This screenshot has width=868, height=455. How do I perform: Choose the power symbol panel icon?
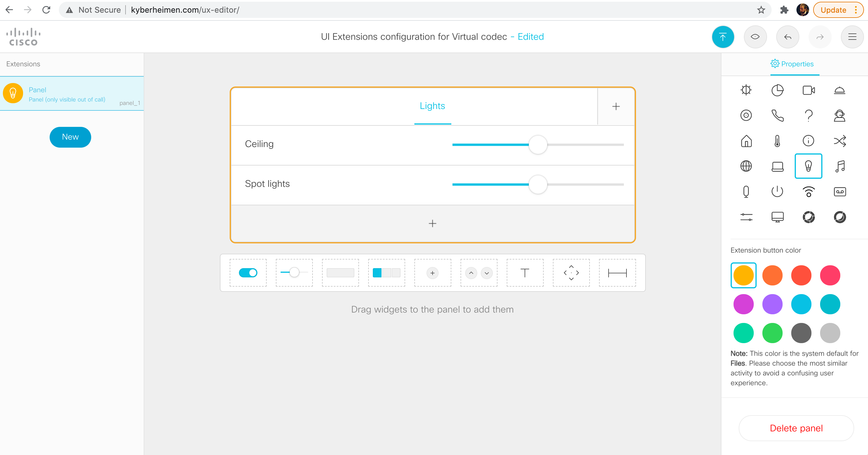point(777,192)
